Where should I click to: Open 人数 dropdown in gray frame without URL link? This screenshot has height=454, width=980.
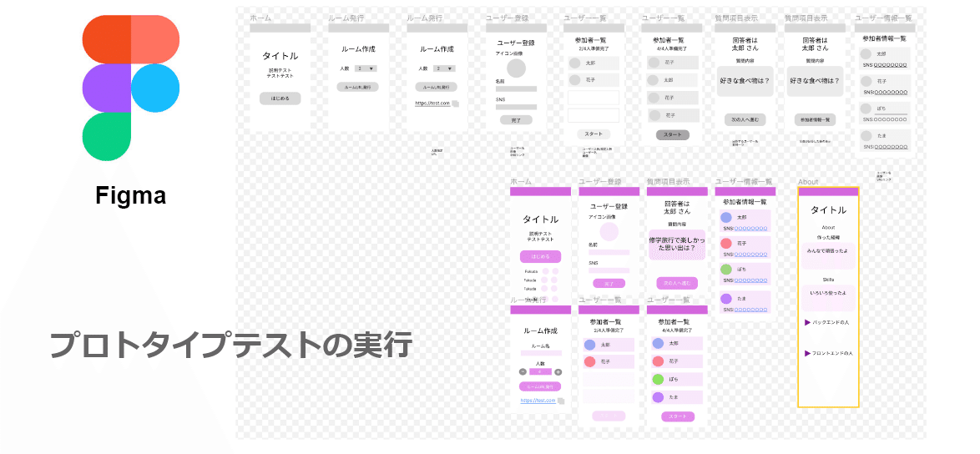(365, 68)
